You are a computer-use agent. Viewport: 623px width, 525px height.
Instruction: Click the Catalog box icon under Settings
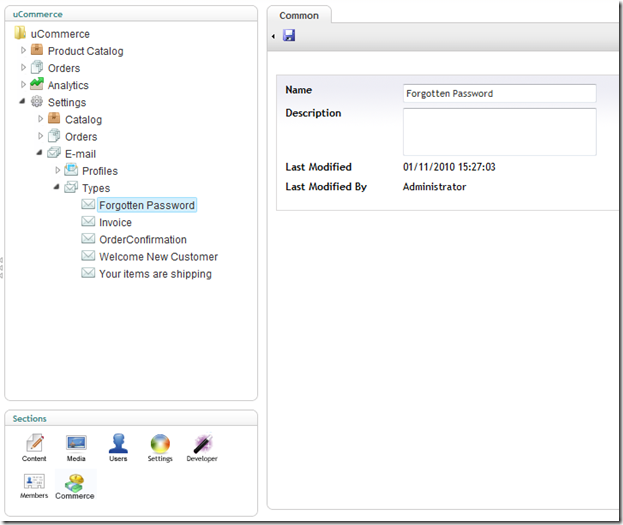[54, 118]
